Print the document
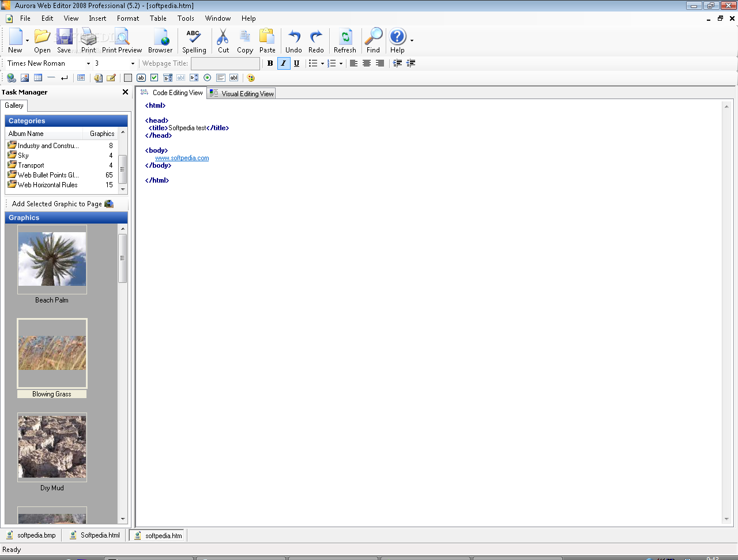Viewport: 738px width, 560px height. point(88,41)
